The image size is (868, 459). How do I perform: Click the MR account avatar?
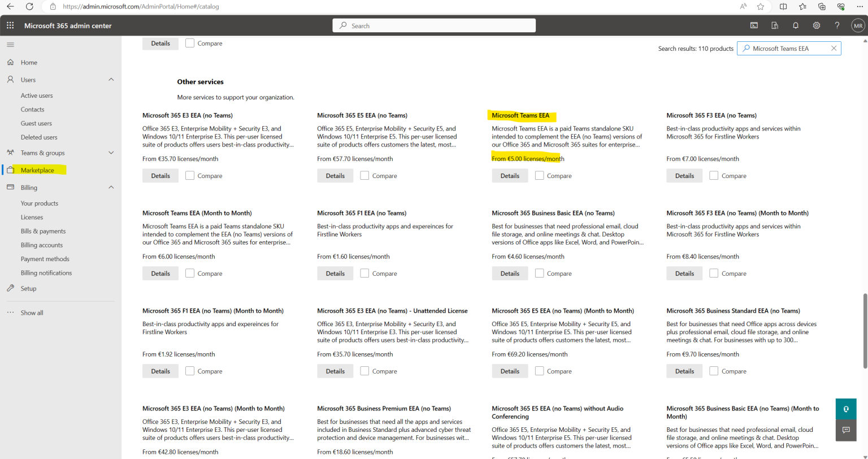point(858,25)
